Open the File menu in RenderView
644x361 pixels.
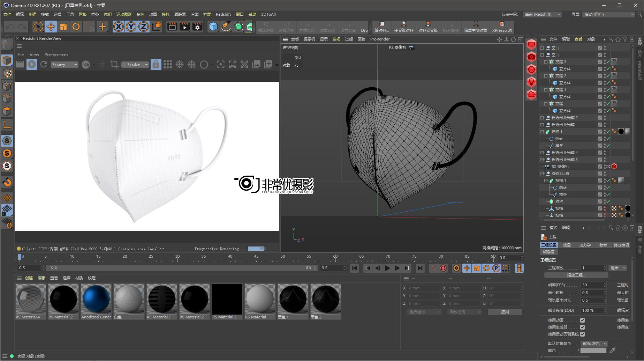[x=21, y=55]
